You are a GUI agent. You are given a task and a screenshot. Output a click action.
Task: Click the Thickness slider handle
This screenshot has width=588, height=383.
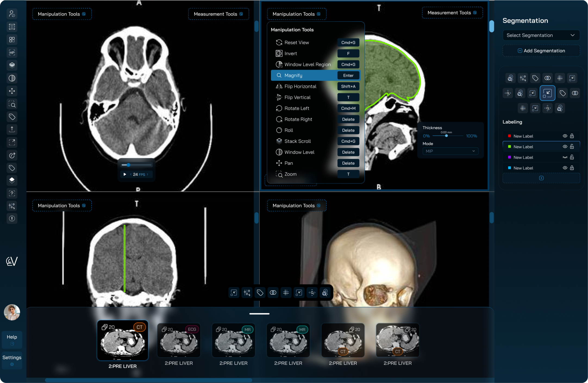pyautogui.click(x=446, y=136)
